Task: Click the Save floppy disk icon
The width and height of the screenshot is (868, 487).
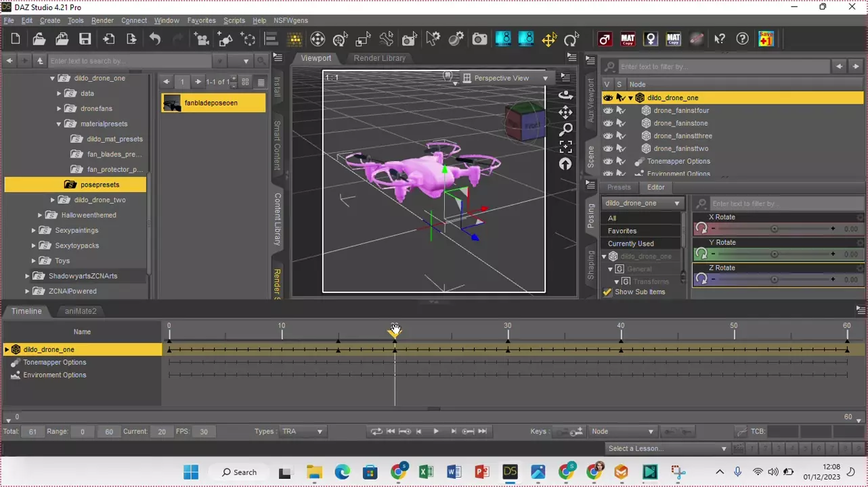Action: [85, 39]
